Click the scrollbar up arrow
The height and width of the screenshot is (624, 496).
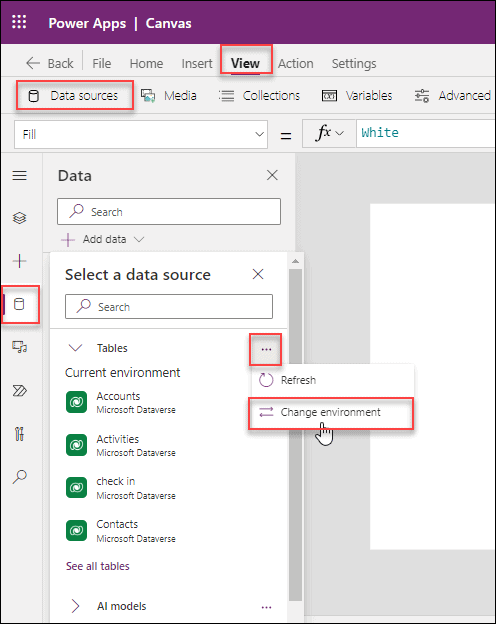point(295,261)
